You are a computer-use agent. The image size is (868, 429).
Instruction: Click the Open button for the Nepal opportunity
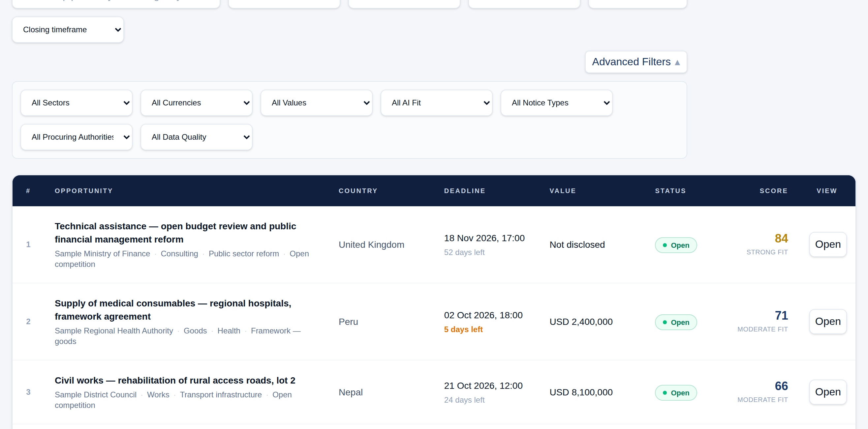[827, 392]
